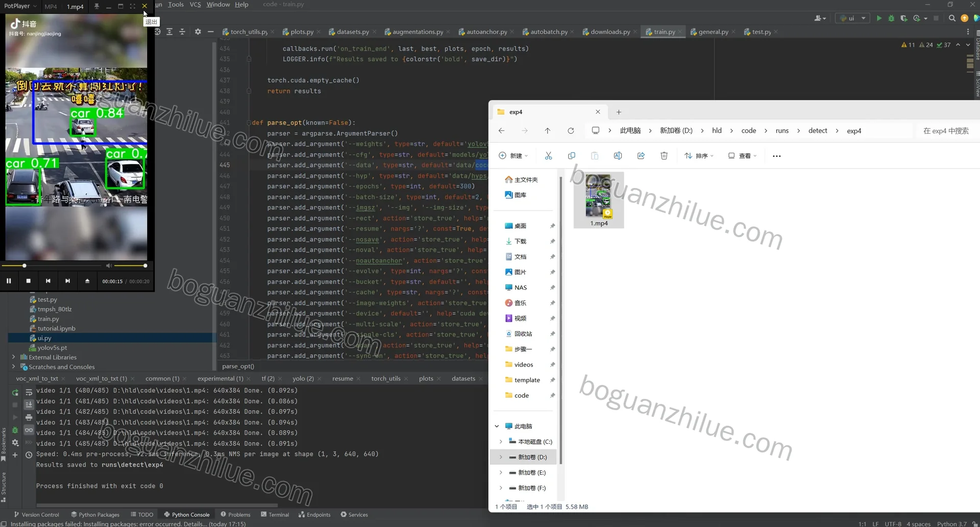The width and height of the screenshot is (980, 527).
Task: Click the PotPlayer volume slider
Action: tap(131, 266)
